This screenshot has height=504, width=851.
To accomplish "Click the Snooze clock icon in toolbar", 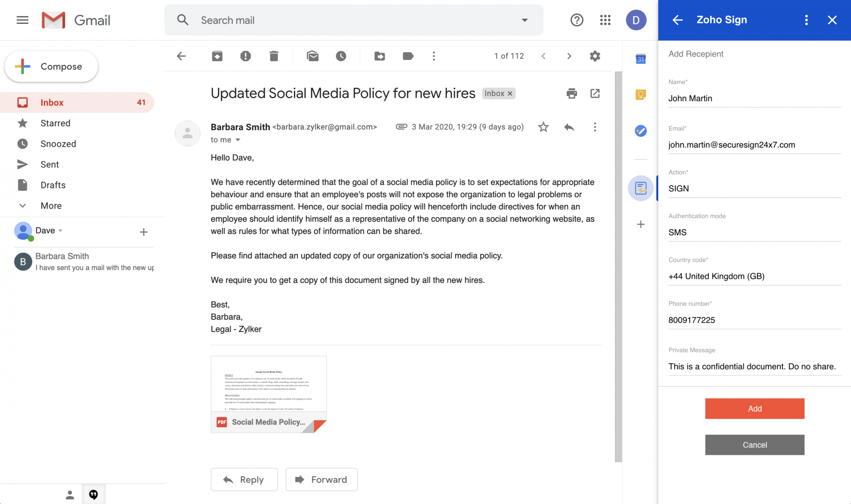I will 341,56.
